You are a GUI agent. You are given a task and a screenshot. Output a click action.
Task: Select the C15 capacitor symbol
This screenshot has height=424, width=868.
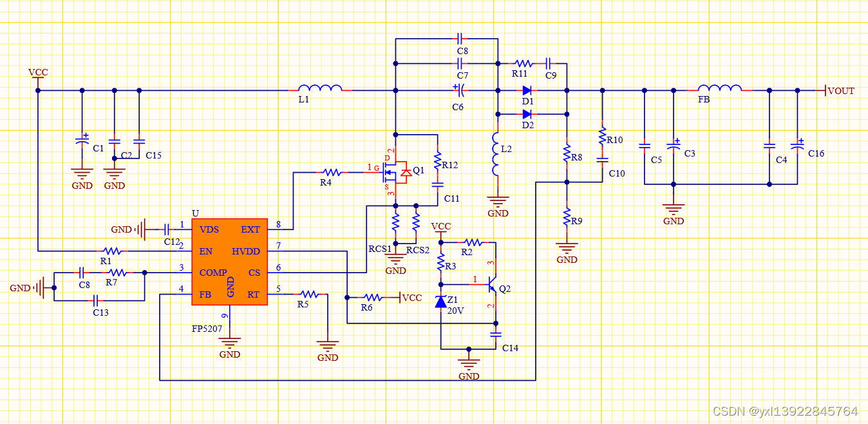click(138, 141)
